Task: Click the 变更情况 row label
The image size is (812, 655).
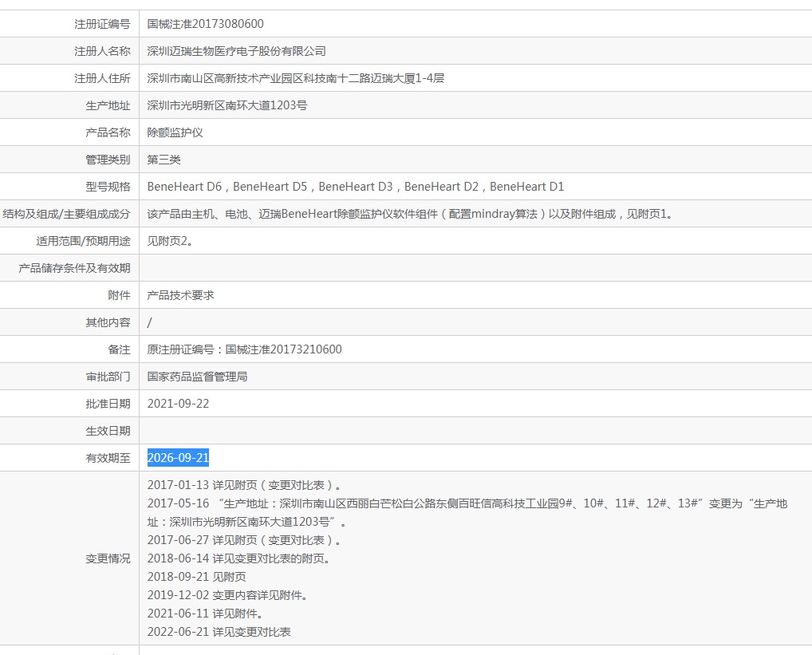Action: pyautogui.click(x=108, y=558)
